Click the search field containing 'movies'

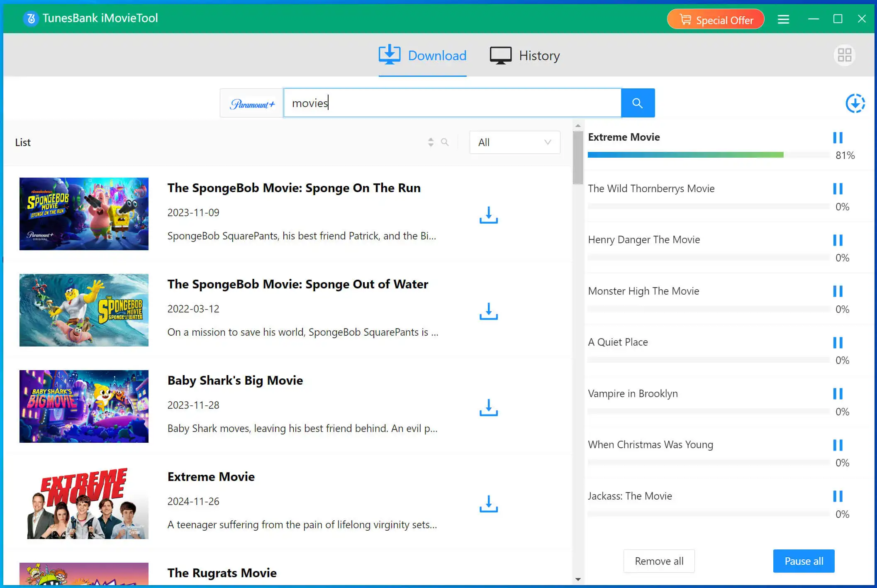pos(452,103)
